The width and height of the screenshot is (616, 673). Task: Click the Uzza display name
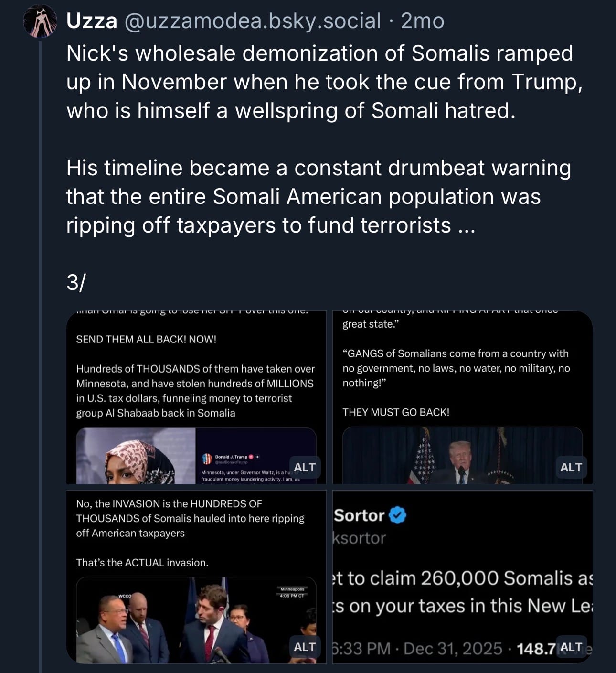(x=92, y=21)
